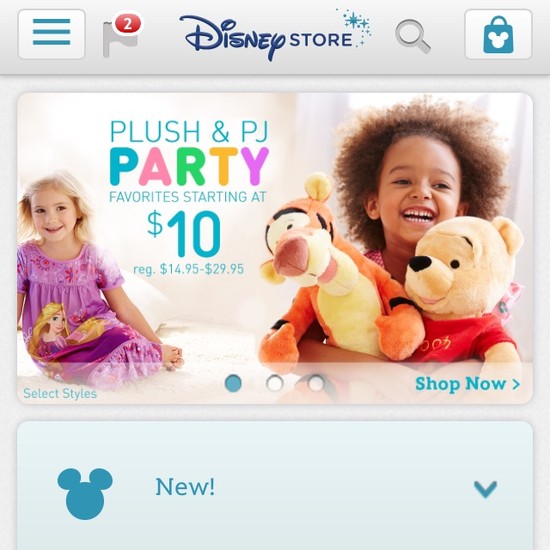Open the hamburger menu
Viewport: 550px width, 550px height.
point(52,34)
